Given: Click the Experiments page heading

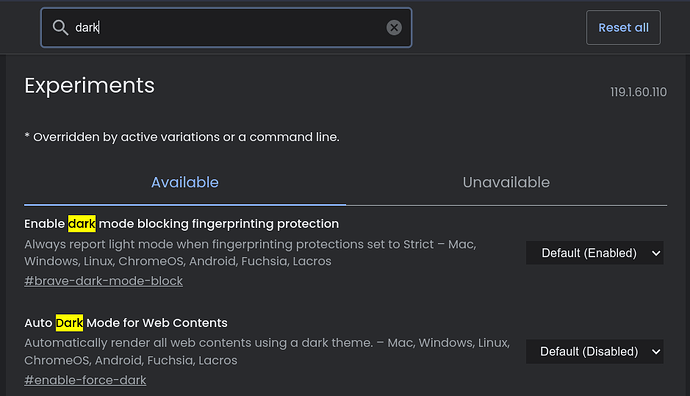Looking at the screenshot, I should (x=89, y=85).
